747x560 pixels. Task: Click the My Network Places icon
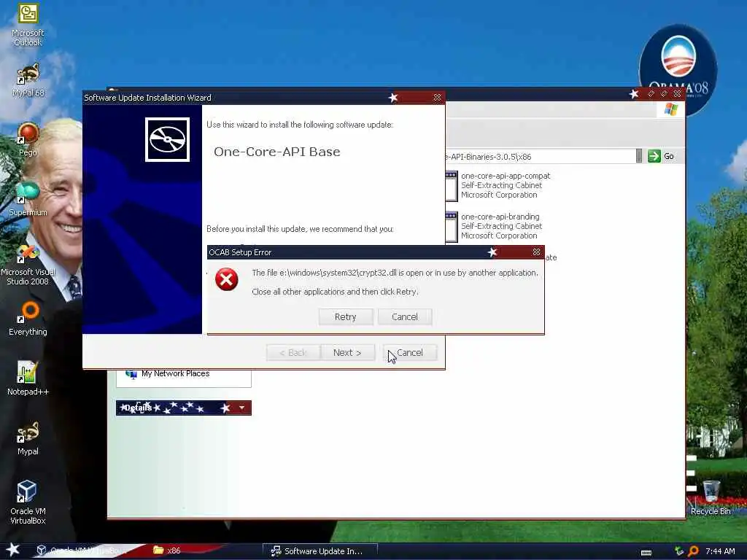[x=131, y=374]
